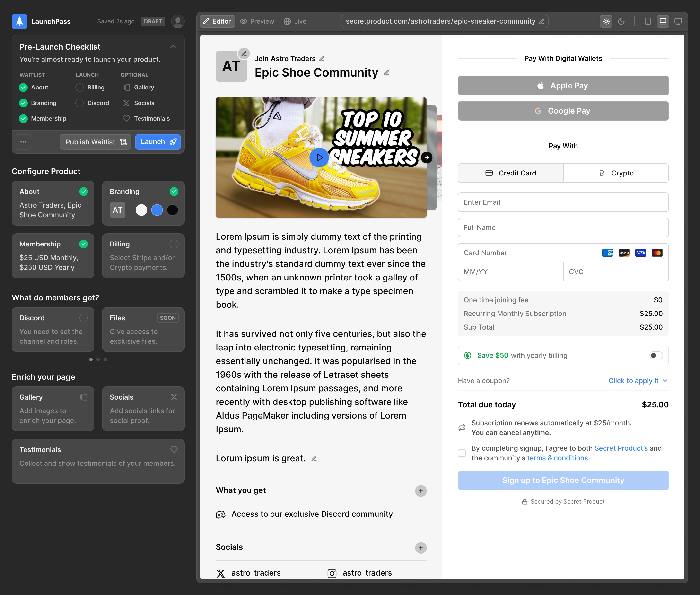Select Crypto payment tab

(x=616, y=173)
